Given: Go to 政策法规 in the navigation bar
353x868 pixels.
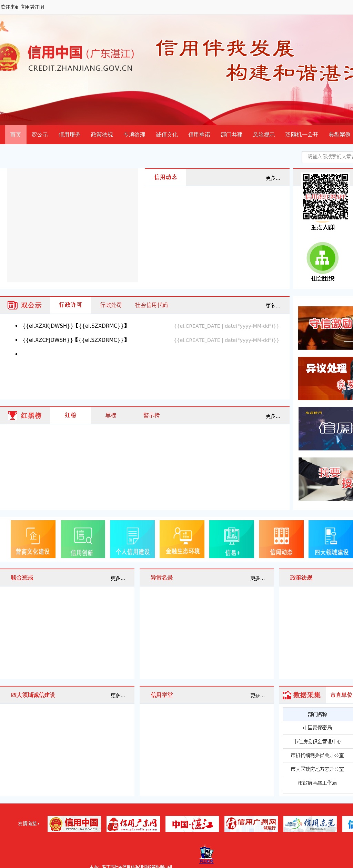Looking at the screenshot, I should [x=102, y=135].
